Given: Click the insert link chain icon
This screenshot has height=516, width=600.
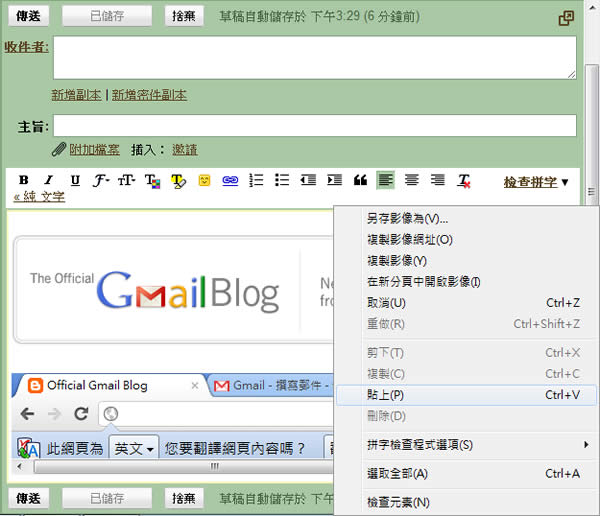Looking at the screenshot, I should [230, 181].
